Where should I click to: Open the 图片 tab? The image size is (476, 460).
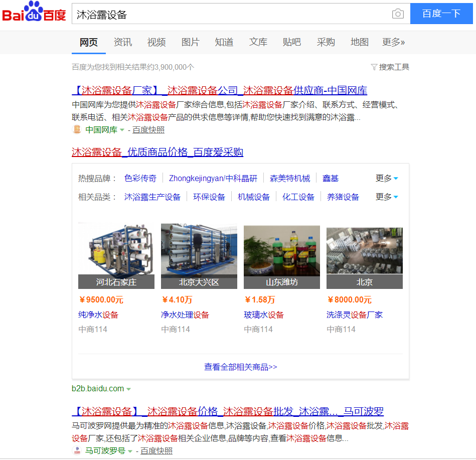tap(190, 42)
